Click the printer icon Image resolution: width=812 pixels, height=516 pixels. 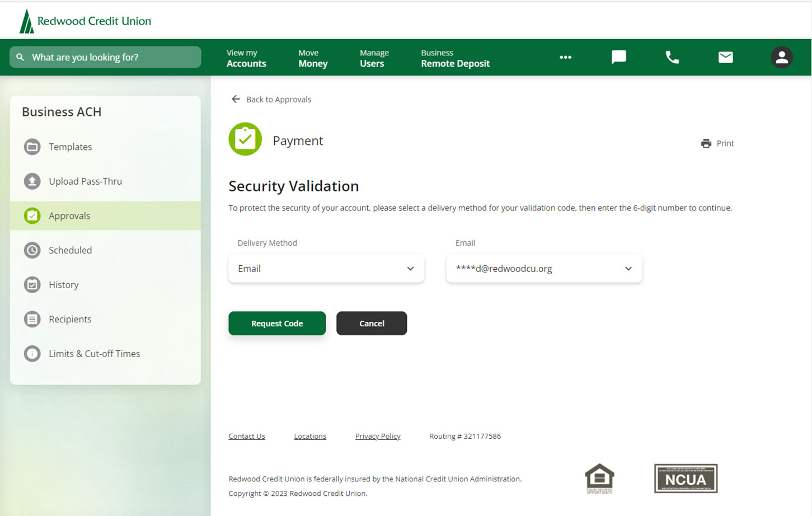pos(706,143)
